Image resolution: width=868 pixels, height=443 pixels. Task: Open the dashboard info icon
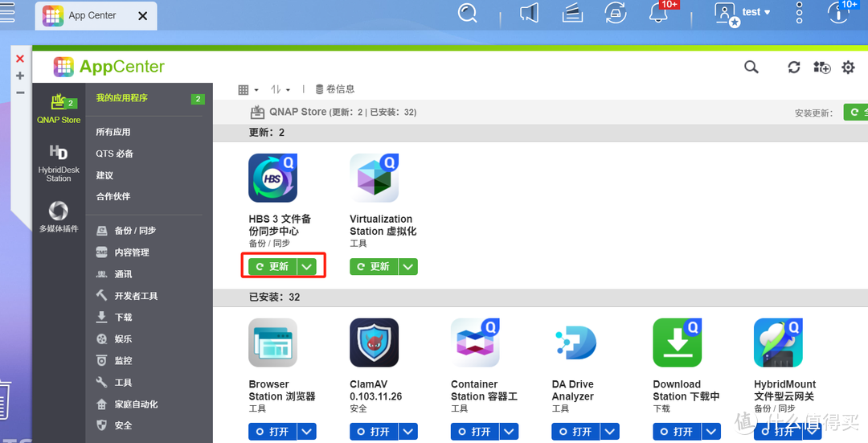(838, 12)
